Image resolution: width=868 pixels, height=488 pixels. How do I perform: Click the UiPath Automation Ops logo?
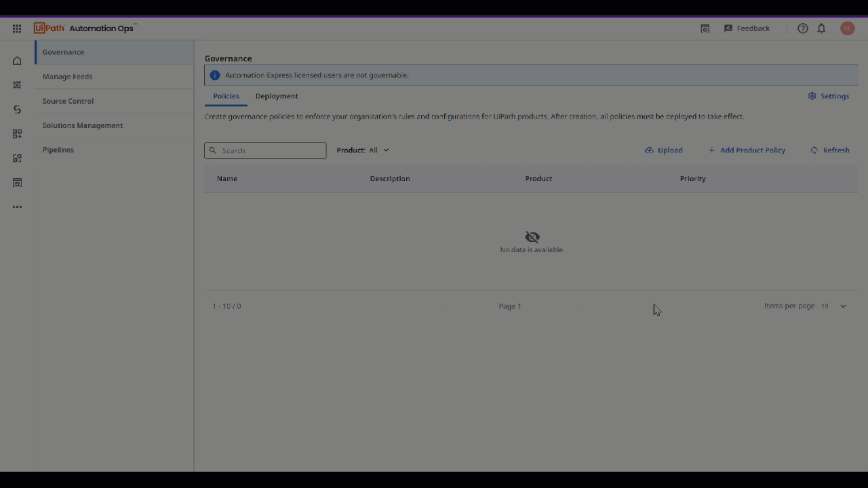[85, 28]
